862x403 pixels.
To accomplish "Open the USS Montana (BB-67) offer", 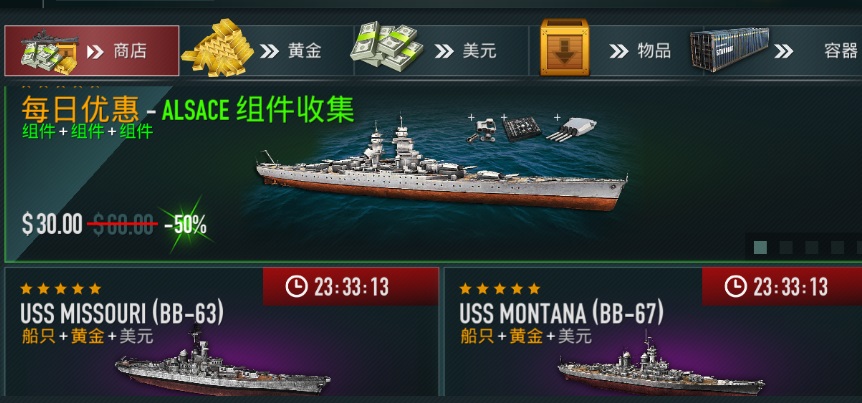I will [x=653, y=332].
